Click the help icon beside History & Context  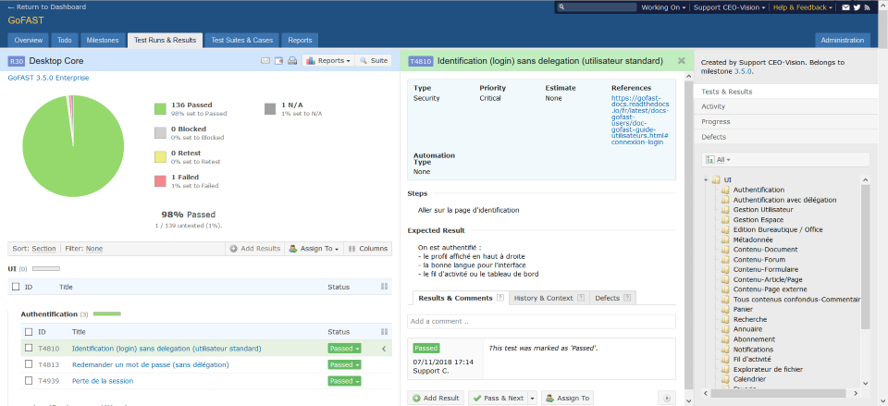(580, 298)
